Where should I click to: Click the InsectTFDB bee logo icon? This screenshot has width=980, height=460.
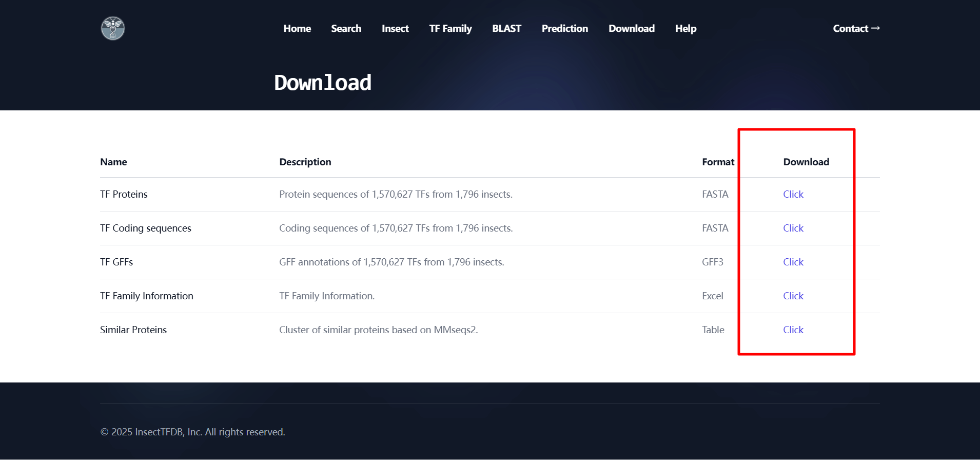(113, 28)
